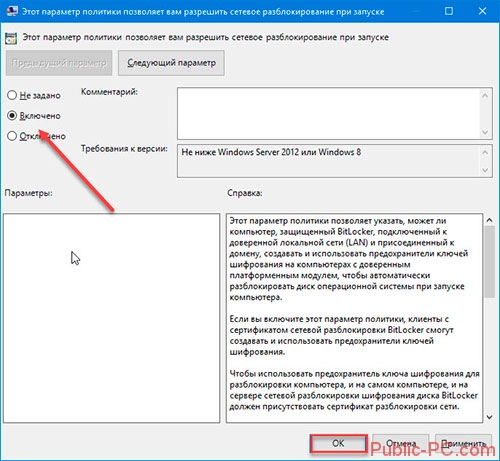Maximize the policy window
The height and width of the screenshot is (461, 500).
(449, 11)
